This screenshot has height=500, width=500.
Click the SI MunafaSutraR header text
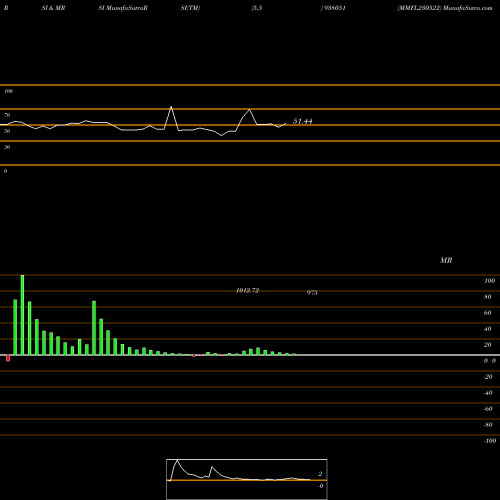(123, 8)
